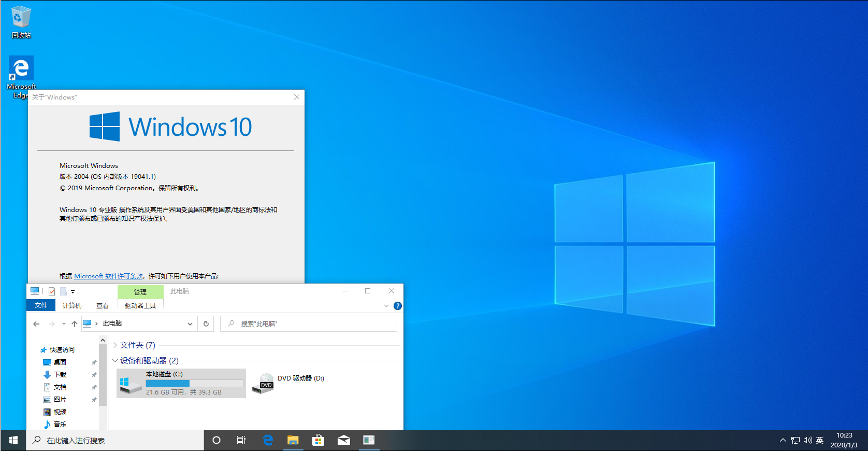Go up one folder level
The image size is (868, 451).
pos(75,324)
